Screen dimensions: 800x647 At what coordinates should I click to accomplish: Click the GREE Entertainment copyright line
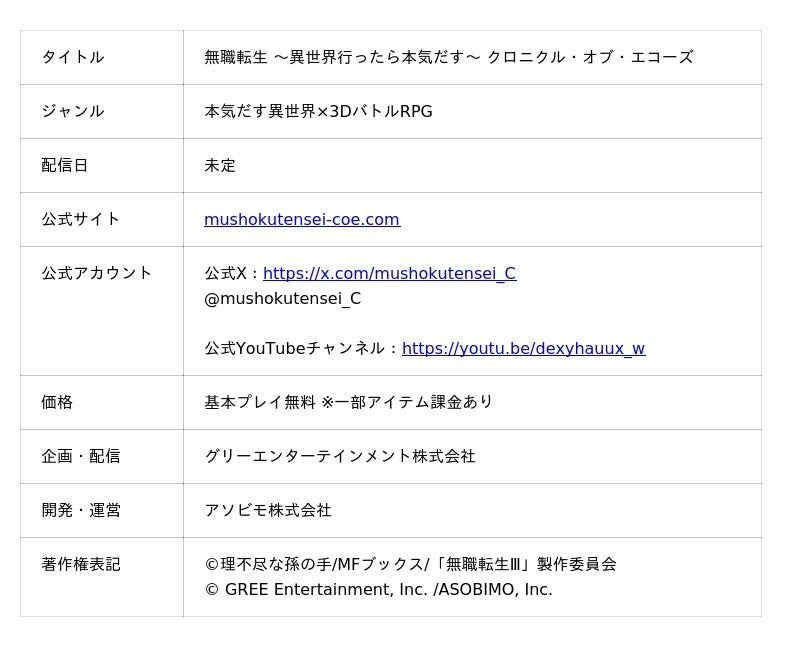coord(378,590)
